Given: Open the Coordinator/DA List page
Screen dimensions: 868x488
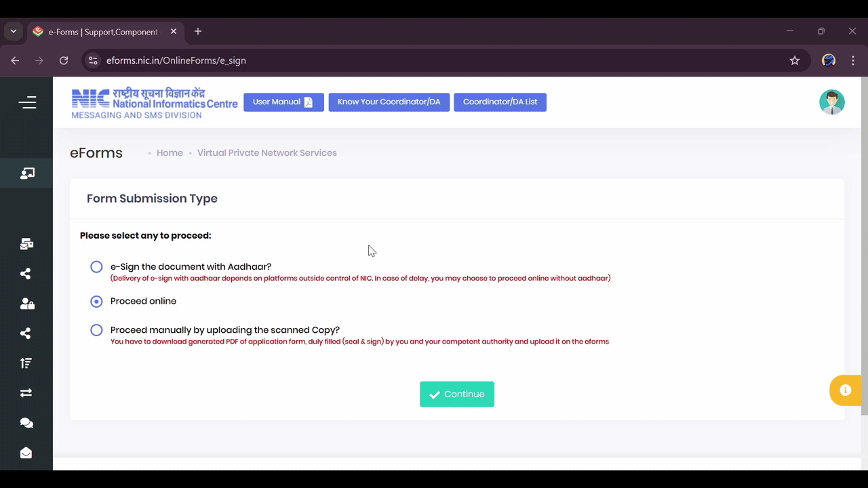Looking at the screenshot, I should tap(500, 102).
